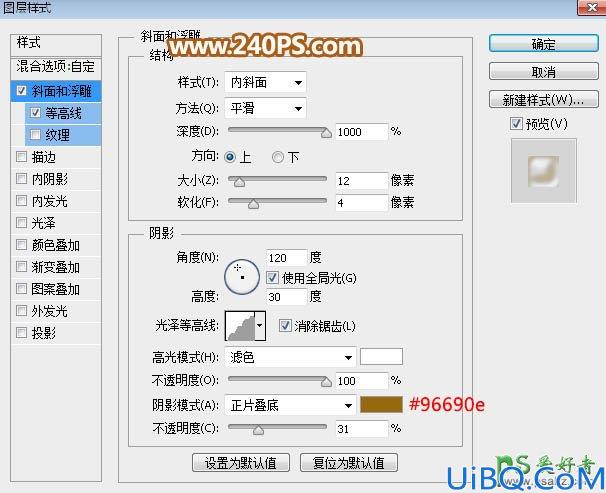Open the 光泽等高线 picker arrow
The width and height of the screenshot is (606, 493).
click(x=260, y=326)
